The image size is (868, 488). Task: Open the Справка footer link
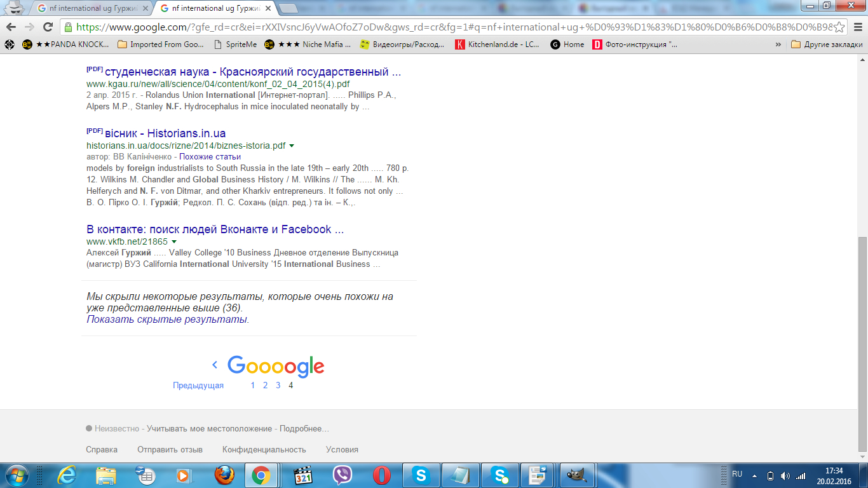point(102,449)
